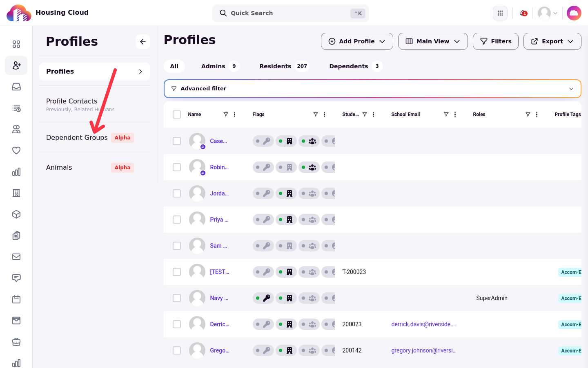Open derrick.davis@riverside email link
The width and height of the screenshot is (588, 368).
(x=423, y=324)
